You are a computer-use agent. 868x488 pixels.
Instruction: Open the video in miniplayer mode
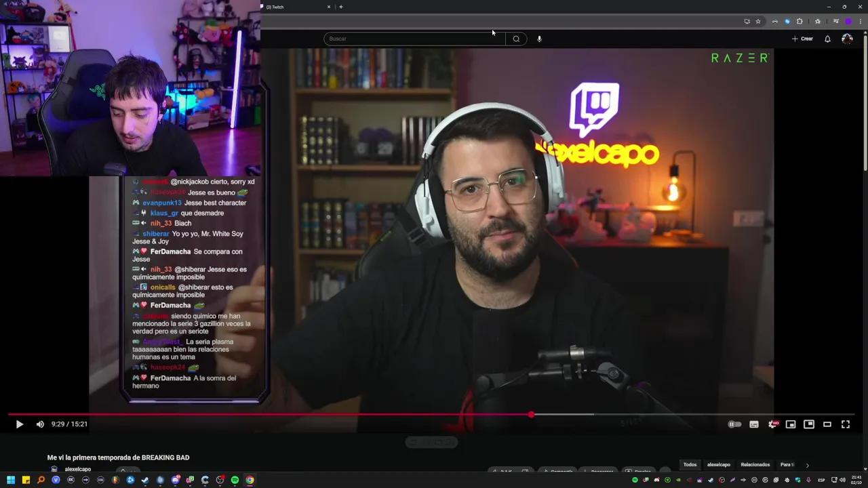[791, 424]
